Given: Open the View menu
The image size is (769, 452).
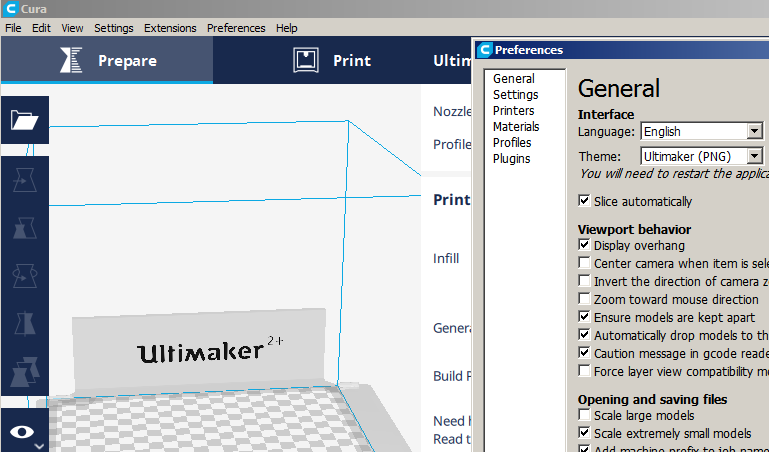Looking at the screenshot, I should (72, 28).
